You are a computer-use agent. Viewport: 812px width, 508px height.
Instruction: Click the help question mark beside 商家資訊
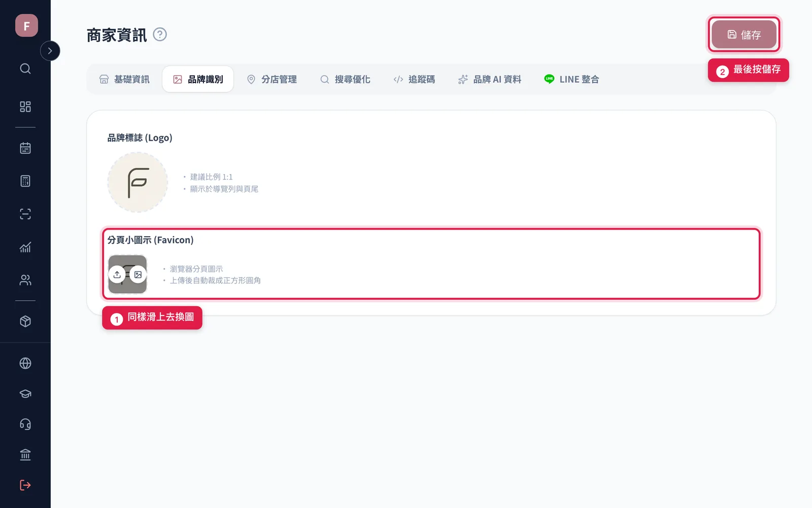(160, 35)
